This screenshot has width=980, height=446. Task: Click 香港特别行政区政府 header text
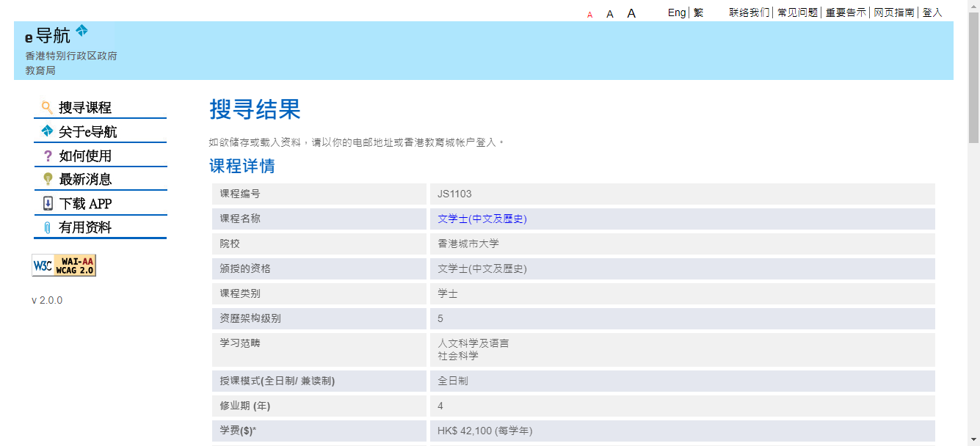click(71, 56)
